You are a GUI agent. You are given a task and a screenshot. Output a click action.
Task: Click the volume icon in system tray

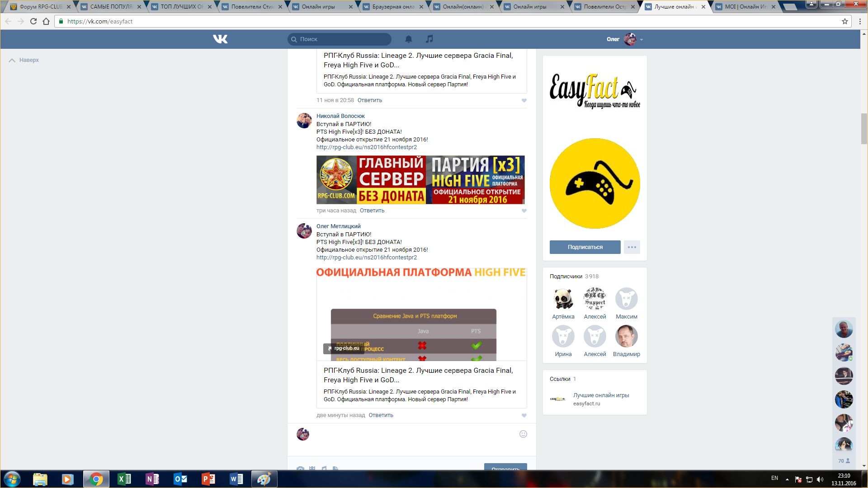pos(820,479)
